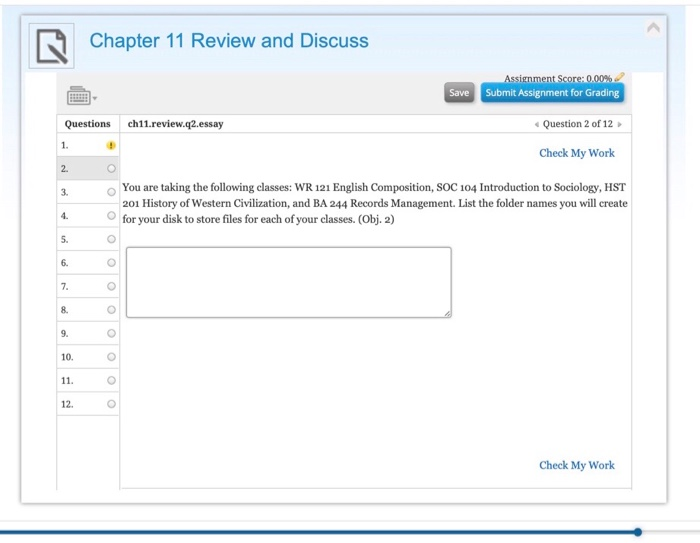This screenshot has width=700, height=543.
Task: Click the pencil icon beside Assignment Score
Action: coord(619,77)
